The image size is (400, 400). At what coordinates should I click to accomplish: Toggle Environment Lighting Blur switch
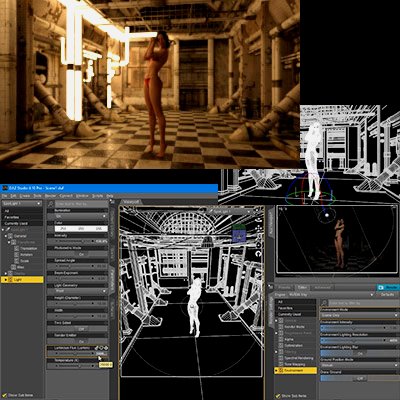tap(359, 353)
